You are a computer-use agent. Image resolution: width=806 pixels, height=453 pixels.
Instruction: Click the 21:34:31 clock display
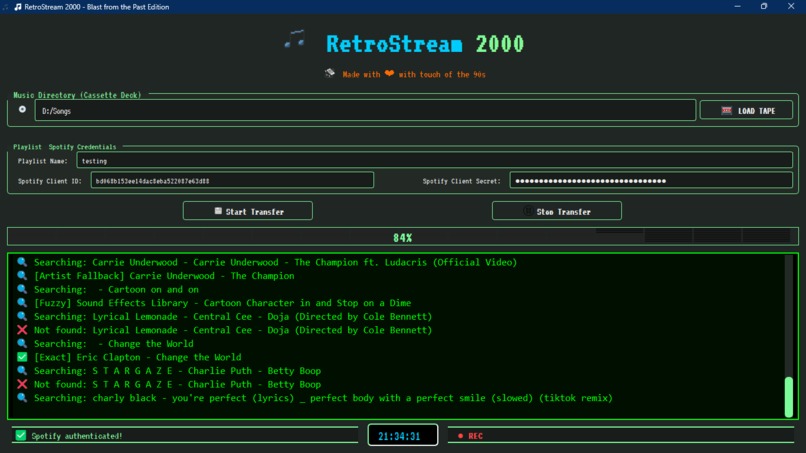pyautogui.click(x=402, y=436)
